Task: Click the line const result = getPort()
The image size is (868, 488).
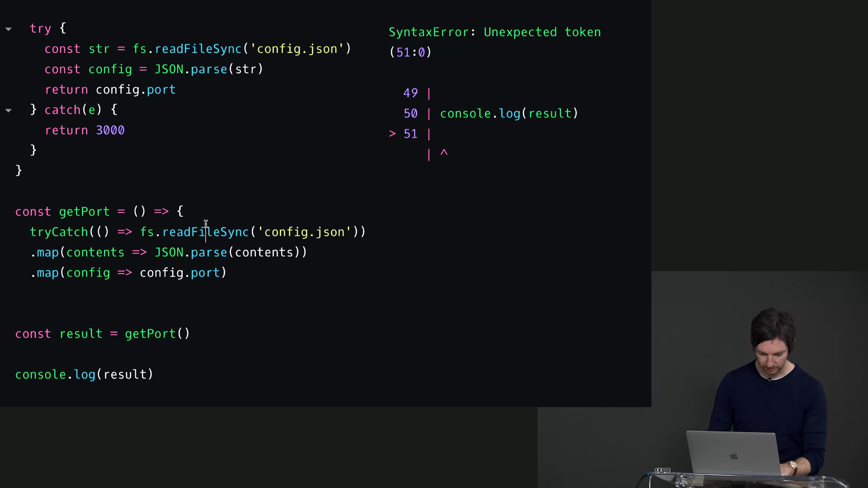Action: point(103,333)
